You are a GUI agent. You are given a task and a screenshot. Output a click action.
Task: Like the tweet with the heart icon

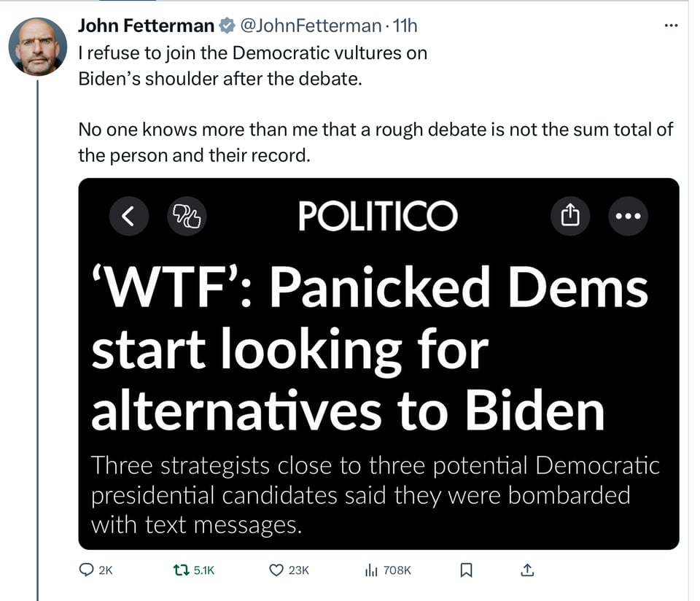[x=276, y=570]
